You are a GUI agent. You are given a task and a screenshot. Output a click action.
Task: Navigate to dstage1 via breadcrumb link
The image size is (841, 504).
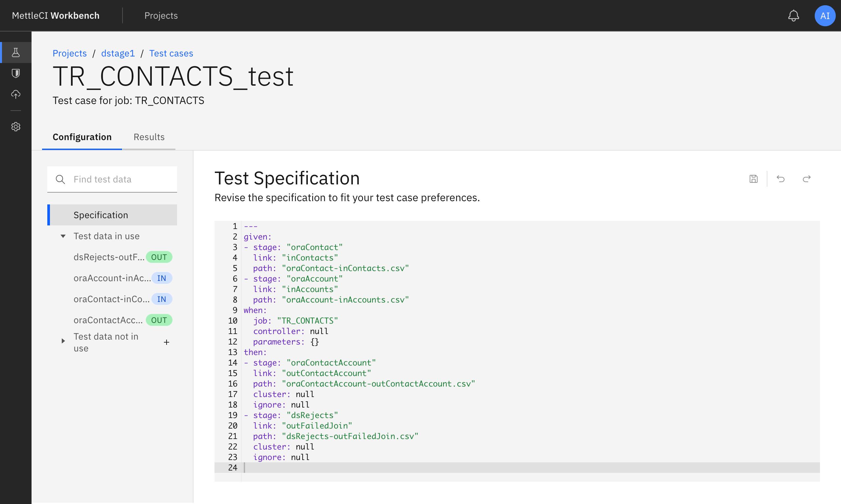coord(118,53)
